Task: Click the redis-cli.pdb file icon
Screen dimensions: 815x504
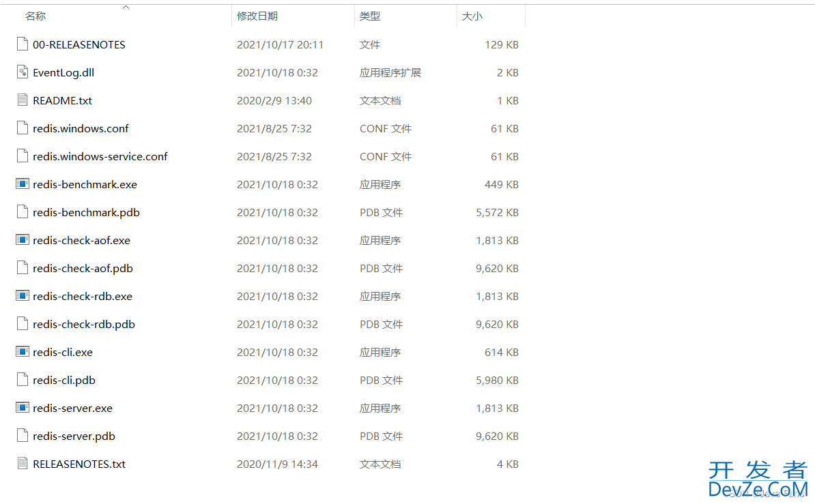Action: [23, 380]
